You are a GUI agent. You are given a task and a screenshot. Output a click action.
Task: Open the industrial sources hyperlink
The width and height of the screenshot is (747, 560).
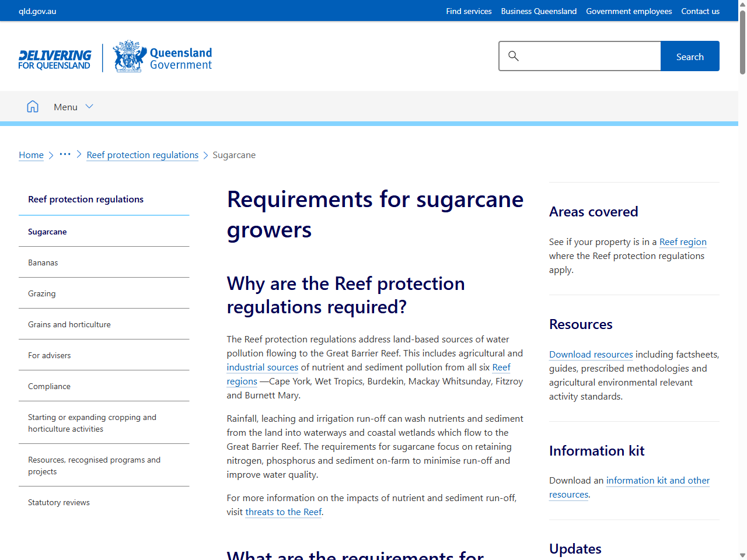point(262,367)
